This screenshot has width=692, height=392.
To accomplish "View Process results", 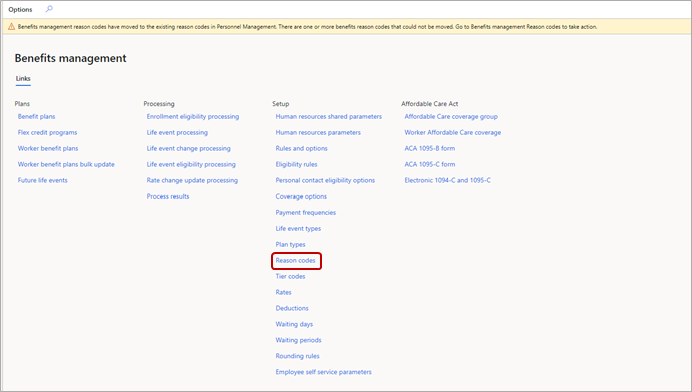I will 168,196.
